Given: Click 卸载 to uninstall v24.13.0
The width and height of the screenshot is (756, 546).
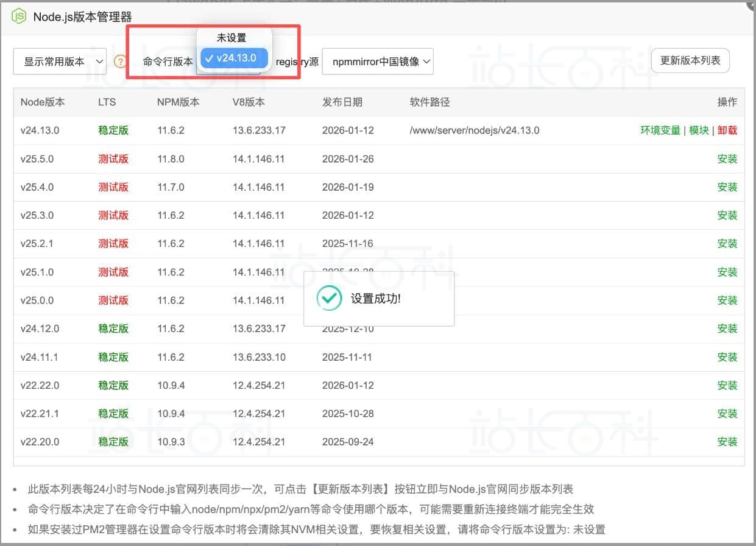Looking at the screenshot, I should coord(727,130).
